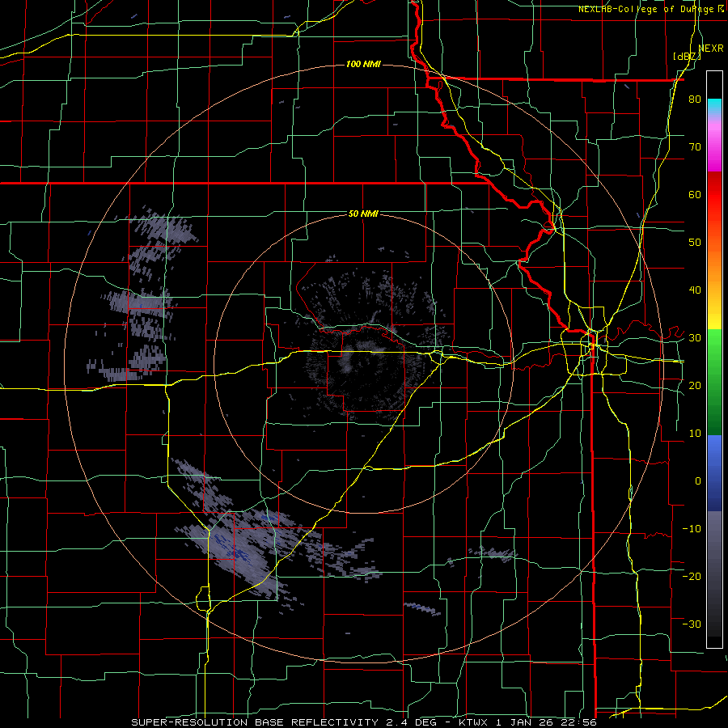Click the 50 NMI range ring label
The height and width of the screenshot is (728, 728).
pos(363,214)
